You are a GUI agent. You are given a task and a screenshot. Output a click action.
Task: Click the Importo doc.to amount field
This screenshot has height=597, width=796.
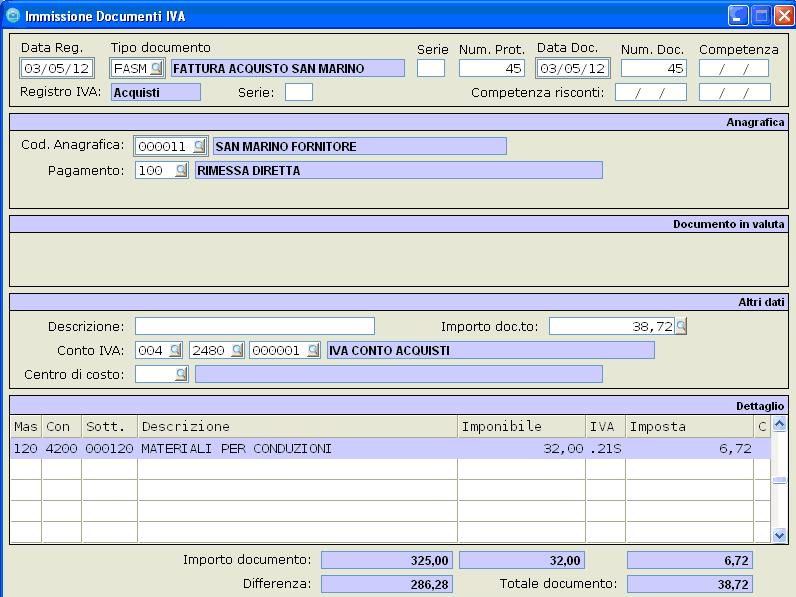pos(612,326)
